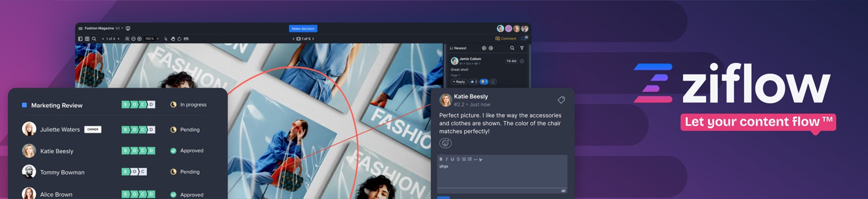Click Katie Beesly's name in review list
This screenshot has height=199, width=868.
57,151
